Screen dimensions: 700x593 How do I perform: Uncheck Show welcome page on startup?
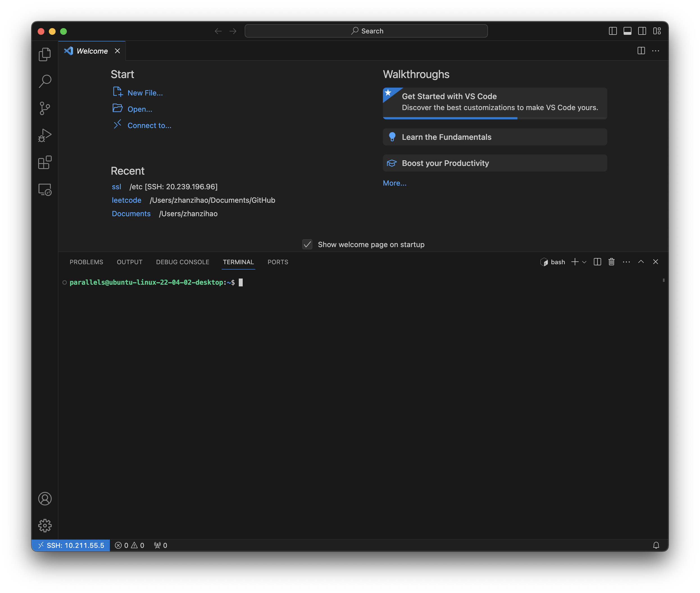[x=307, y=244]
